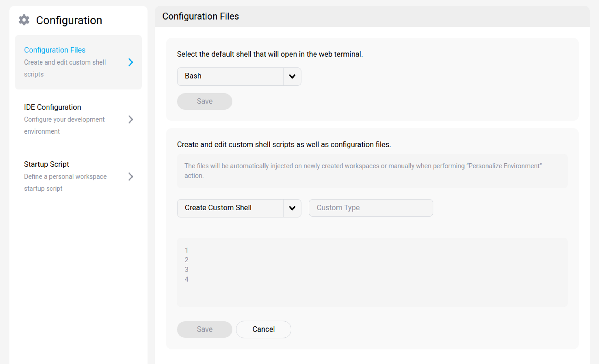
Task: Click the Configuration Files panel heading
Action: [201, 16]
